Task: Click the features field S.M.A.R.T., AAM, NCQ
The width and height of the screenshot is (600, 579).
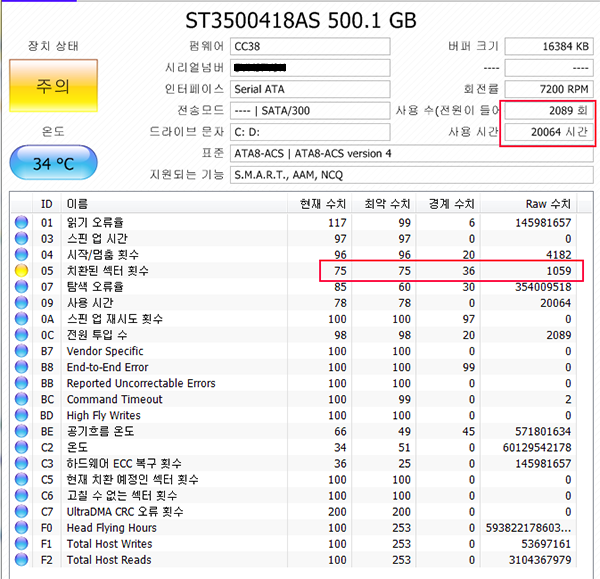Action: coord(412,175)
